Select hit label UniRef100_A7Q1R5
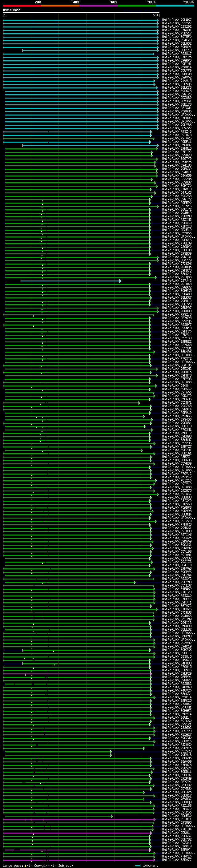The image size is (197, 868). click(176, 57)
